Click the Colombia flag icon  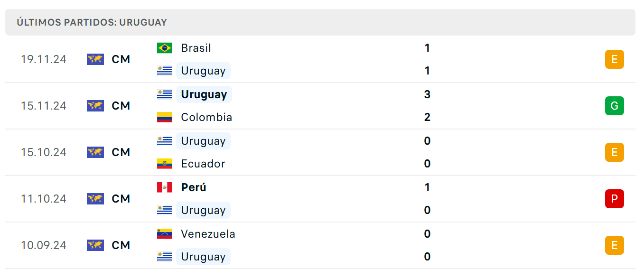[165, 117]
